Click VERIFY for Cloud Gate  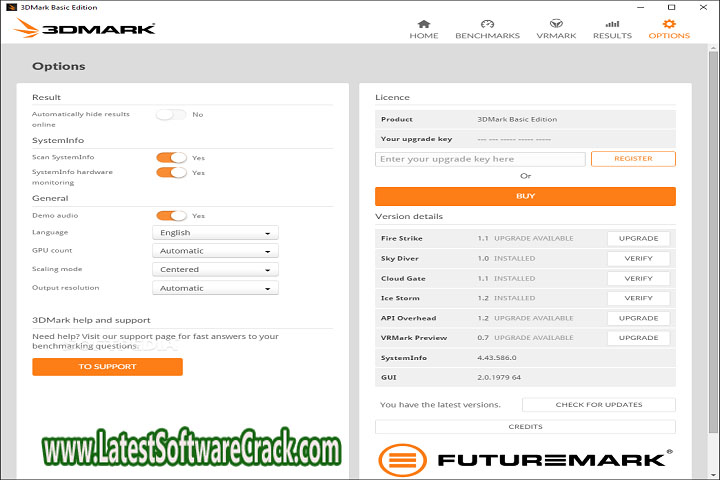(638, 278)
